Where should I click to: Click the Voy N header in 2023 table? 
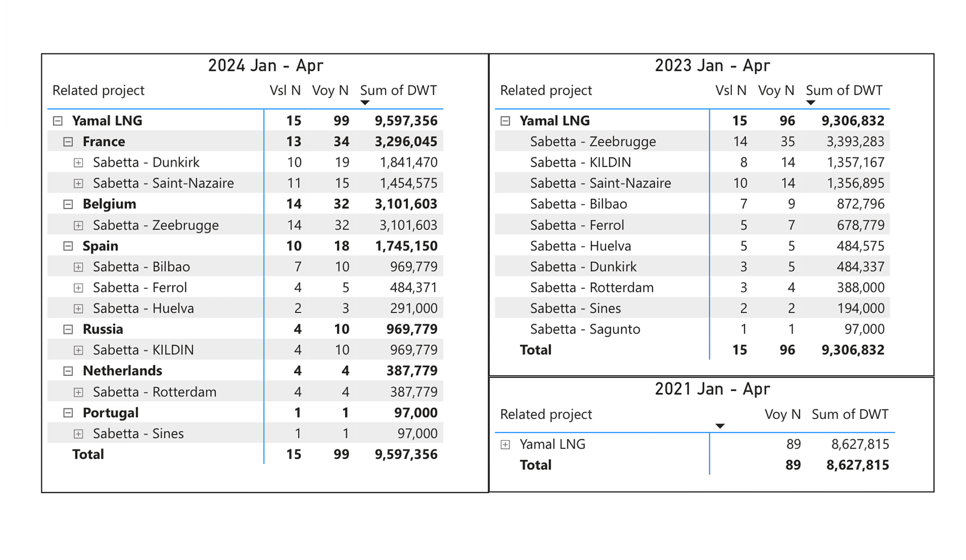[776, 90]
